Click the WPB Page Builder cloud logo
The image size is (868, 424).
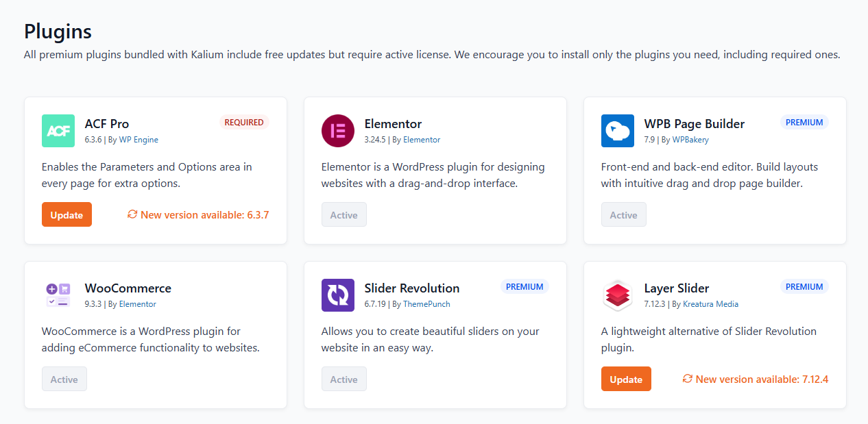click(618, 131)
